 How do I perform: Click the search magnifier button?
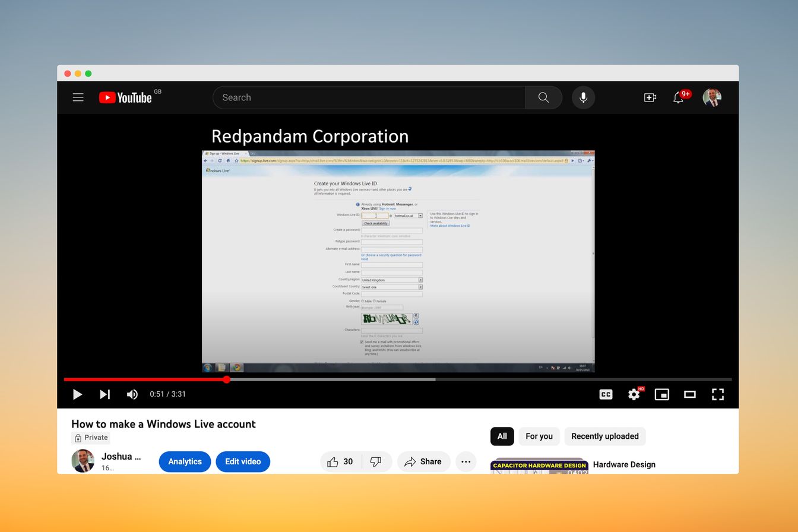(543, 97)
